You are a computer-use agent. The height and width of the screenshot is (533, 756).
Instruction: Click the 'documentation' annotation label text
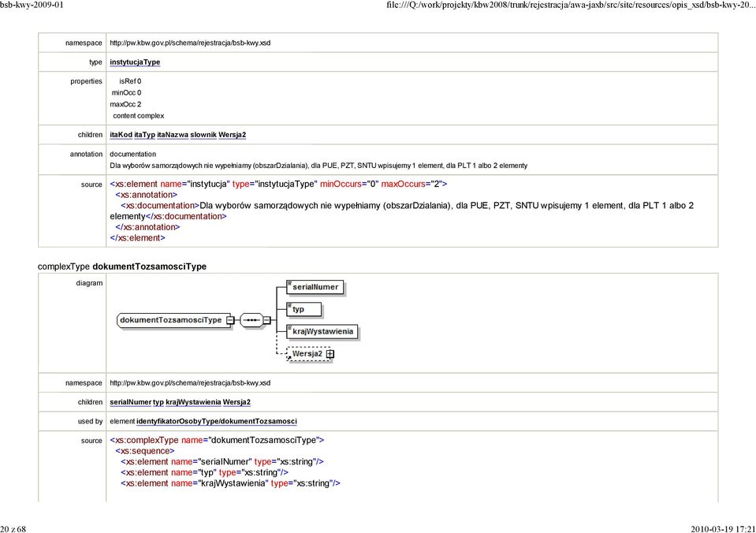tap(133, 155)
